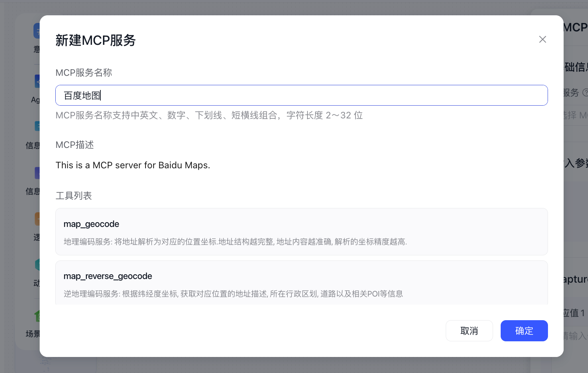Screen dimensions: 588x373
Task: Click the 取消 button
Action: pyautogui.click(x=469, y=331)
